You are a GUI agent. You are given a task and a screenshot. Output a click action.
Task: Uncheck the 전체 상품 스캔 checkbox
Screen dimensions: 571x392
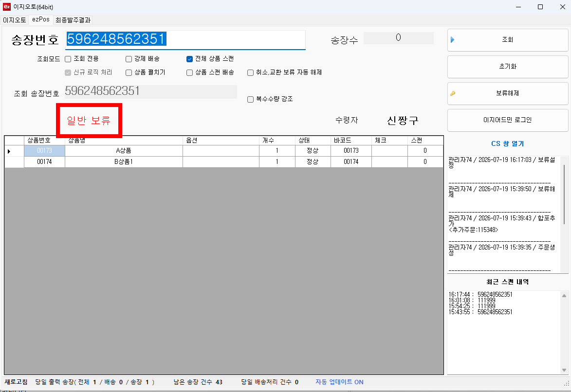189,59
